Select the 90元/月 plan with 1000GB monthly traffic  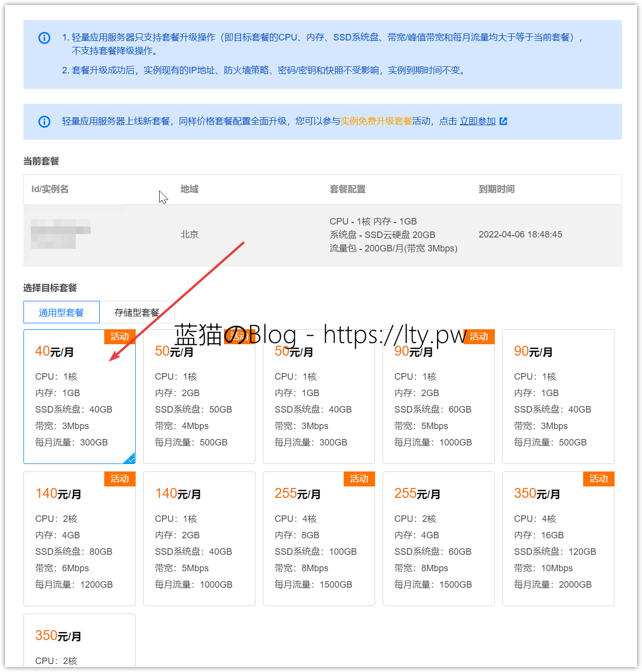tap(438, 399)
